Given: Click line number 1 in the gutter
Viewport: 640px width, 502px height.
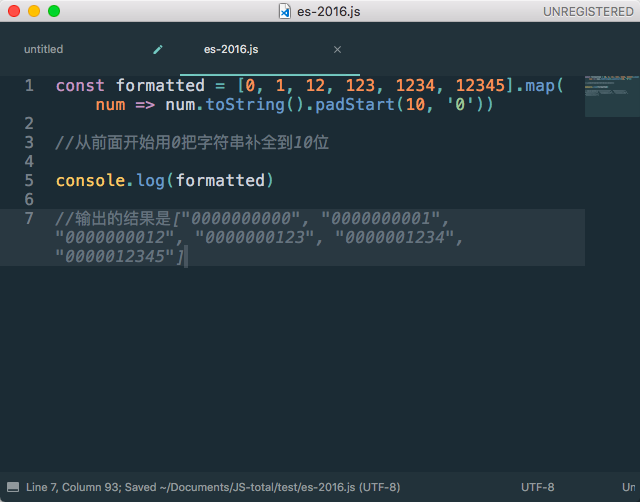Looking at the screenshot, I should pos(29,86).
